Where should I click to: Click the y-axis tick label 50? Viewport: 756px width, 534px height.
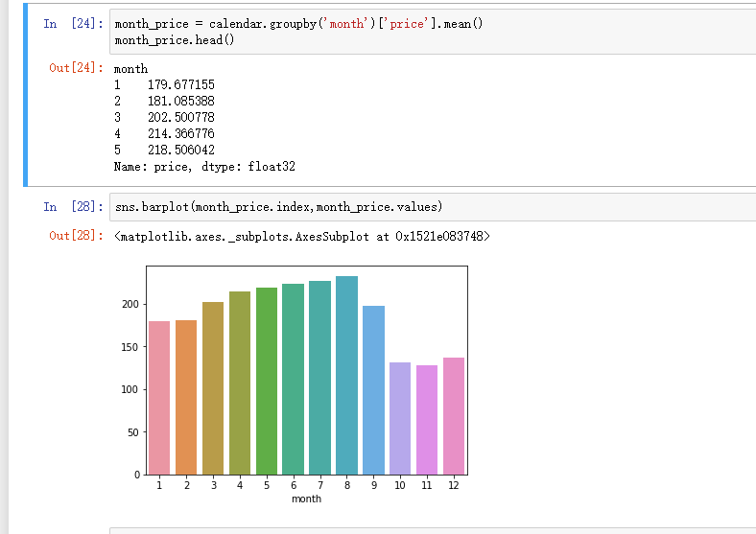(x=133, y=432)
